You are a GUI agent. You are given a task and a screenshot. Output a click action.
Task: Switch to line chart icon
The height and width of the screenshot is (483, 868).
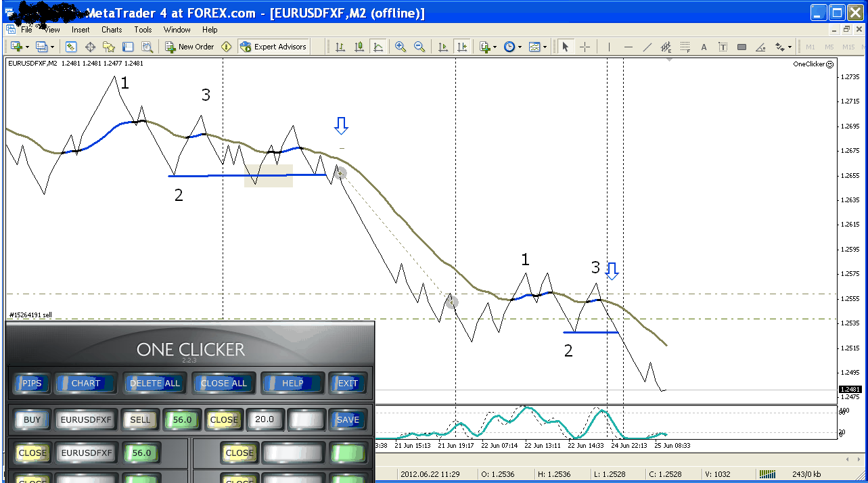click(378, 47)
